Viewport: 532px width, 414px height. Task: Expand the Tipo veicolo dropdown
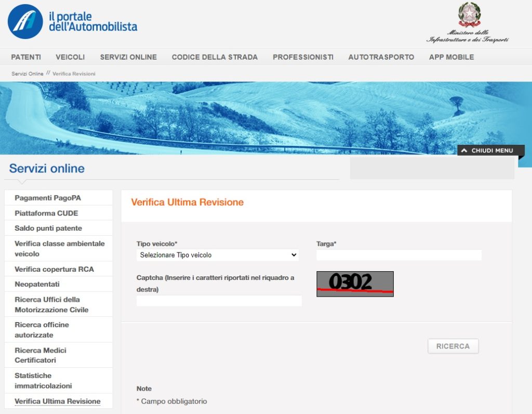[218, 255]
